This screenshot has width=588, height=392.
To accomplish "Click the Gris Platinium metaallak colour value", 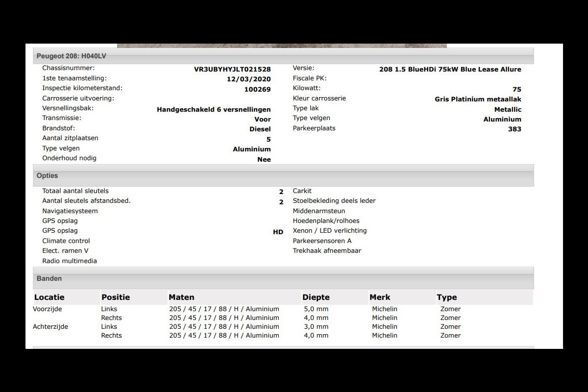I will pyautogui.click(x=478, y=99).
